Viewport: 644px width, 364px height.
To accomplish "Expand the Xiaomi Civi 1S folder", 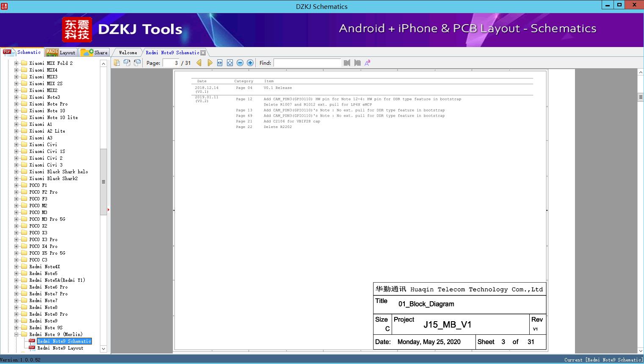I will [17, 151].
